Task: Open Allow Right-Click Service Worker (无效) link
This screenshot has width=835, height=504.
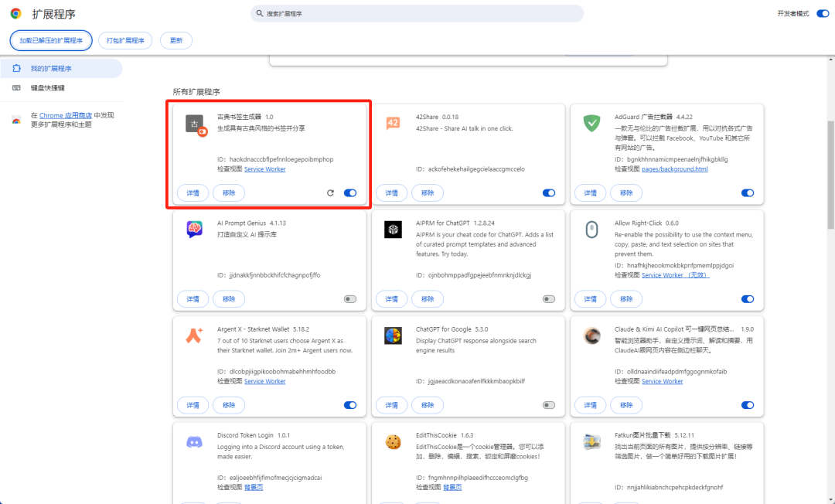Action: coord(675,274)
